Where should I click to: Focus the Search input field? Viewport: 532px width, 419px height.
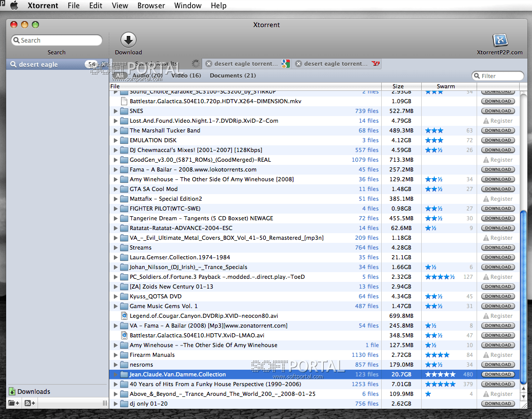56,40
